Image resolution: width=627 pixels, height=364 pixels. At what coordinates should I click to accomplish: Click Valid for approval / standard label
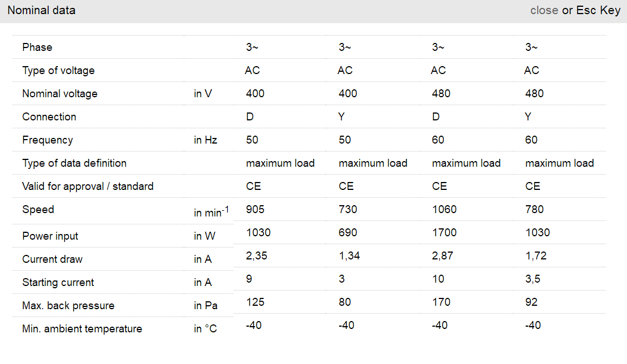[x=88, y=187]
